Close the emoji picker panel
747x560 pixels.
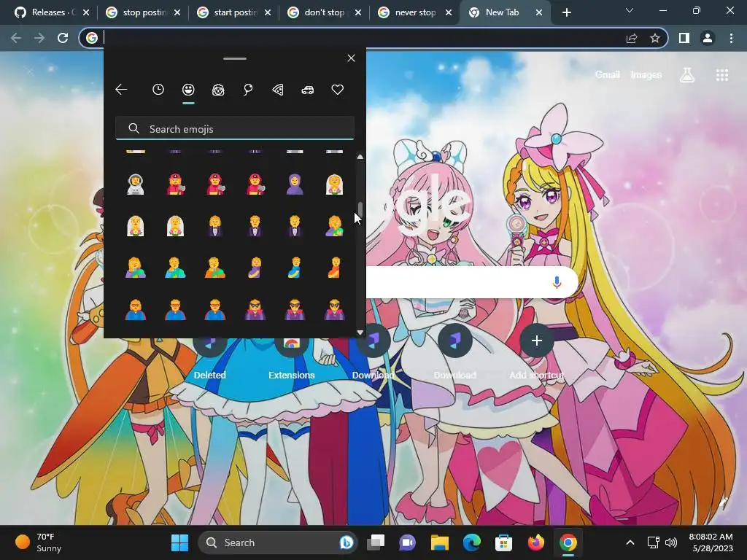pos(351,58)
